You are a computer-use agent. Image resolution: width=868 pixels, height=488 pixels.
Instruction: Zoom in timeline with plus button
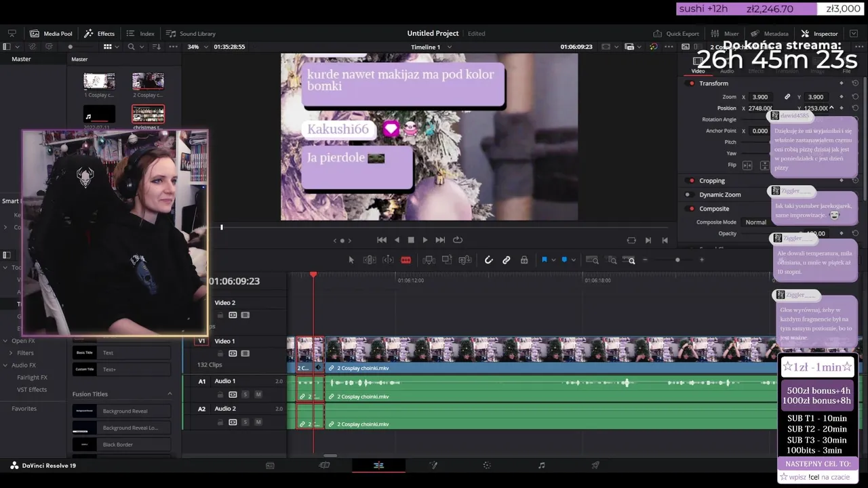click(702, 260)
